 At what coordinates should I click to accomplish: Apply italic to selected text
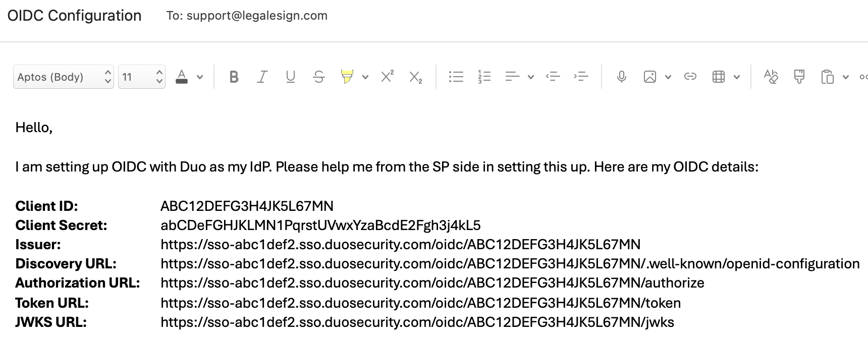pyautogui.click(x=262, y=77)
